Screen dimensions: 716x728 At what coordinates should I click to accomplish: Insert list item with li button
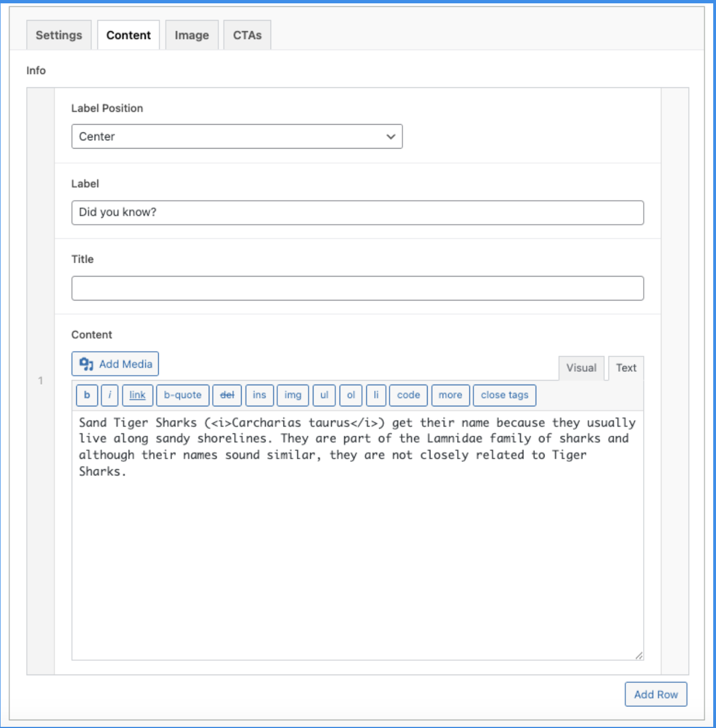(376, 395)
